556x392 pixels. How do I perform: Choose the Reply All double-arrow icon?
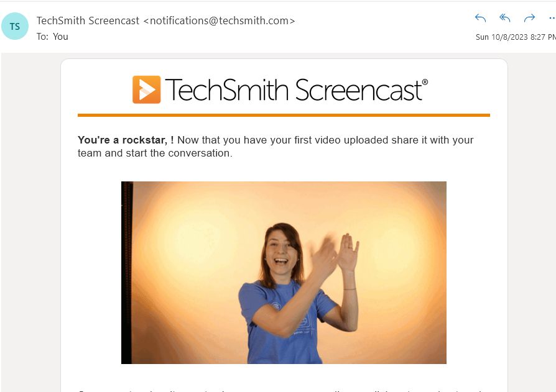[504, 18]
